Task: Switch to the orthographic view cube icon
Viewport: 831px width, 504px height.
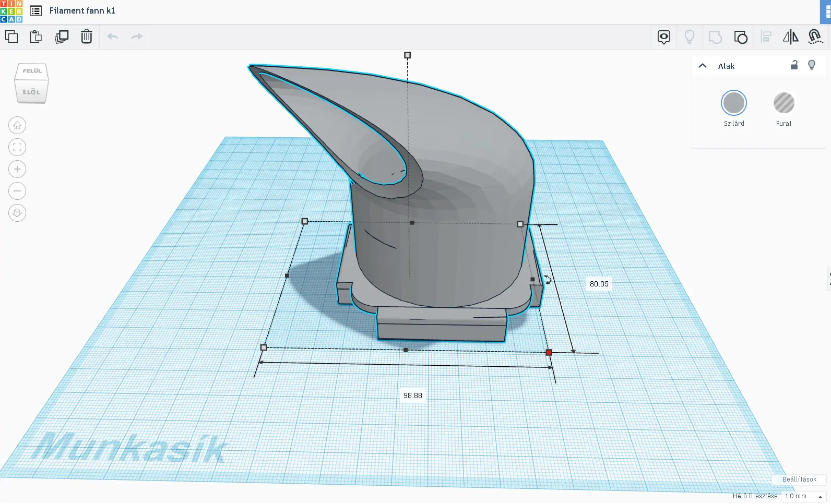Action: [x=17, y=213]
